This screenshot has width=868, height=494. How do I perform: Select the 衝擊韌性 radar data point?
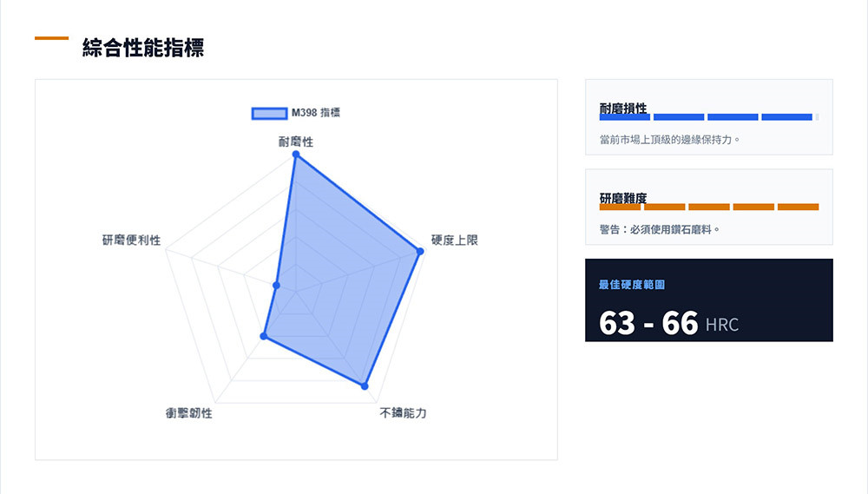tap(263, 336)
